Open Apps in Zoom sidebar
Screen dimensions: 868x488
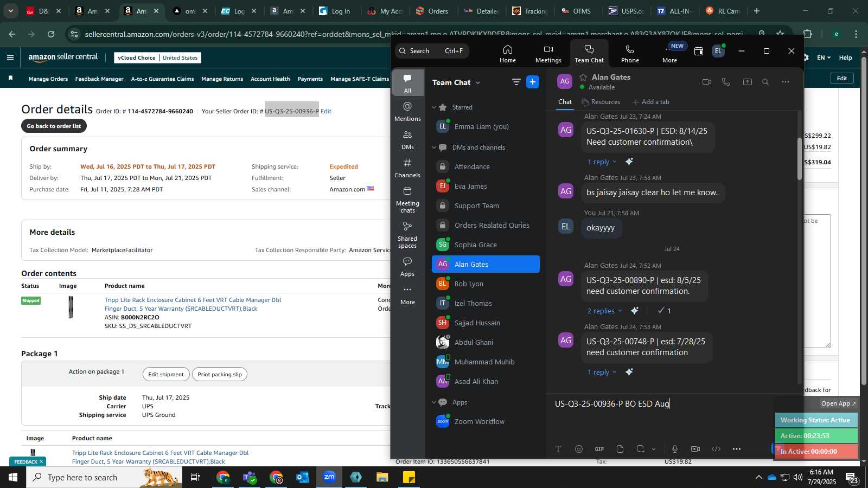pos(407,267)
